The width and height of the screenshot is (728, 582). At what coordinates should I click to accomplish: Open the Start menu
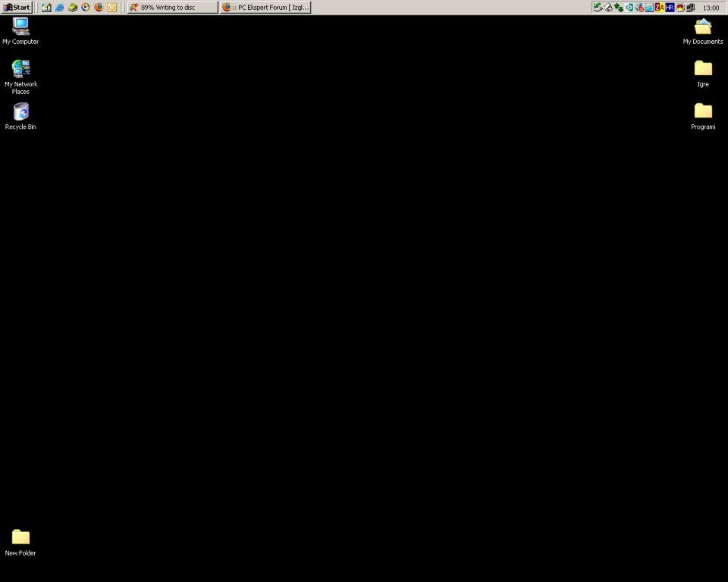click(x=16, y=7)
